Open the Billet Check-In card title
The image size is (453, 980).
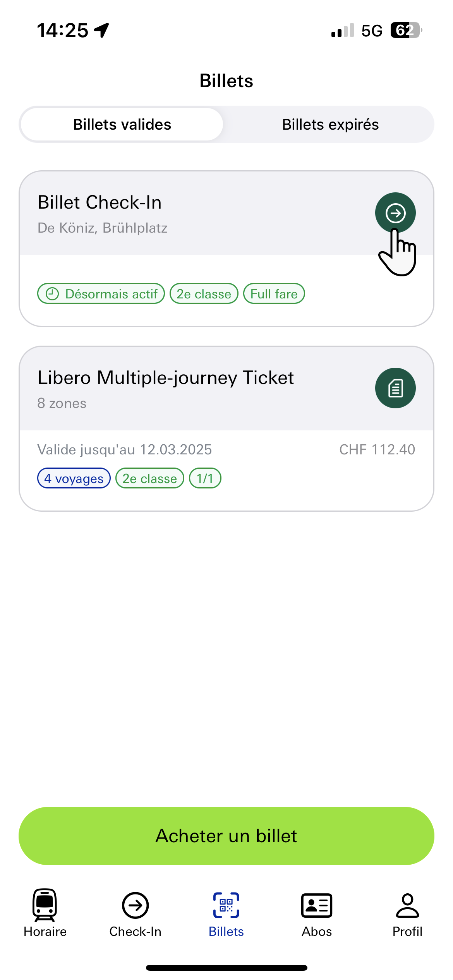pos(100,202)
